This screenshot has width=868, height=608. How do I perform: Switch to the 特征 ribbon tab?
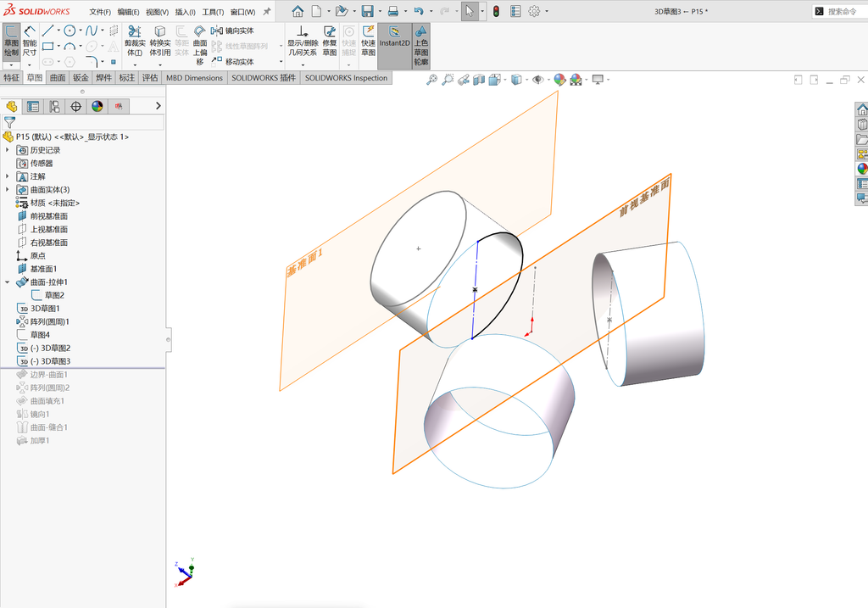(x=12, y=77)
